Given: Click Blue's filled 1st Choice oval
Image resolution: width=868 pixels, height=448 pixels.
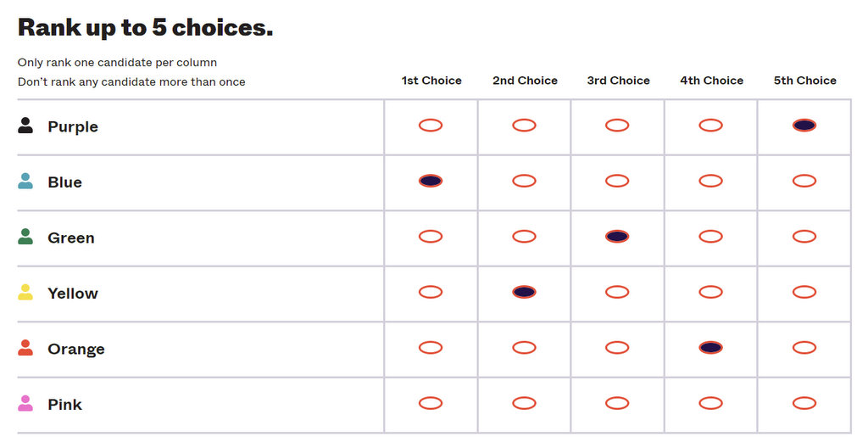Looking at the screenshot, I should point(431,181).
